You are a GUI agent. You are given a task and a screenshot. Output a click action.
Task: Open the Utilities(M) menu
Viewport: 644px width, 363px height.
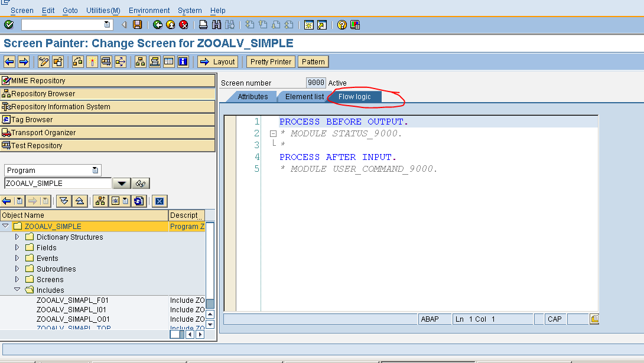[x=103, y=10]
